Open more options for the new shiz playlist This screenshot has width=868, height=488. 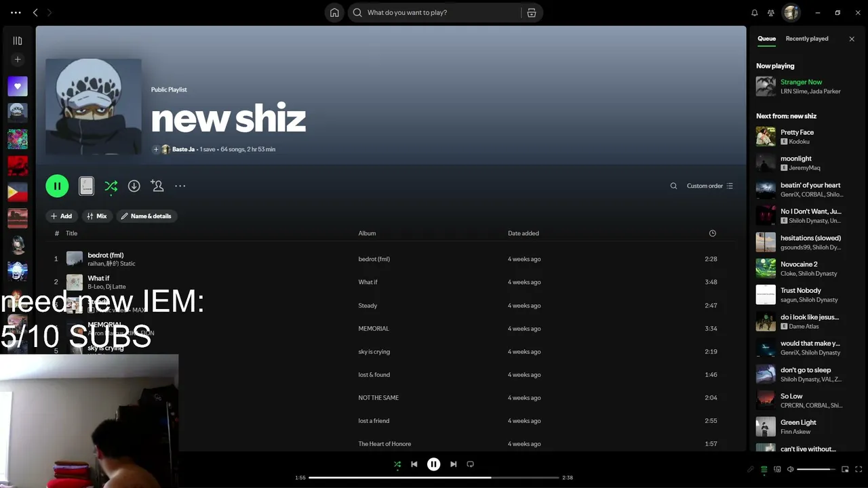click(x=180, y=186)
